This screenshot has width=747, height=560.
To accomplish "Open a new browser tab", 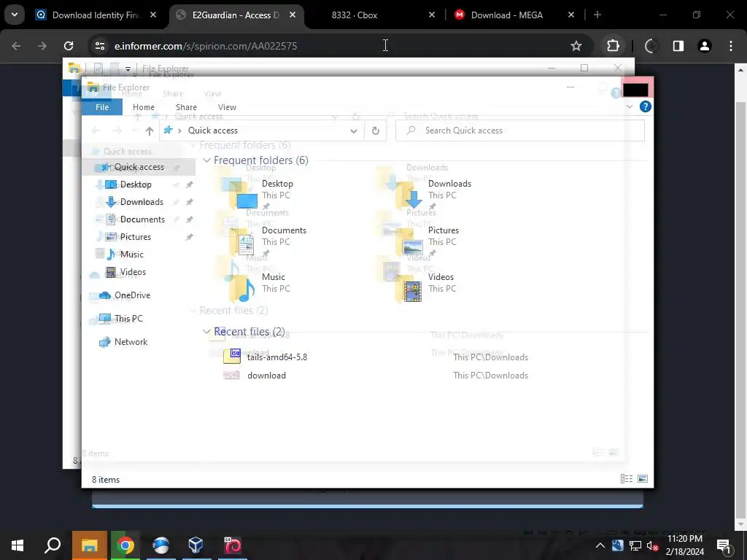I will [597, 15].
